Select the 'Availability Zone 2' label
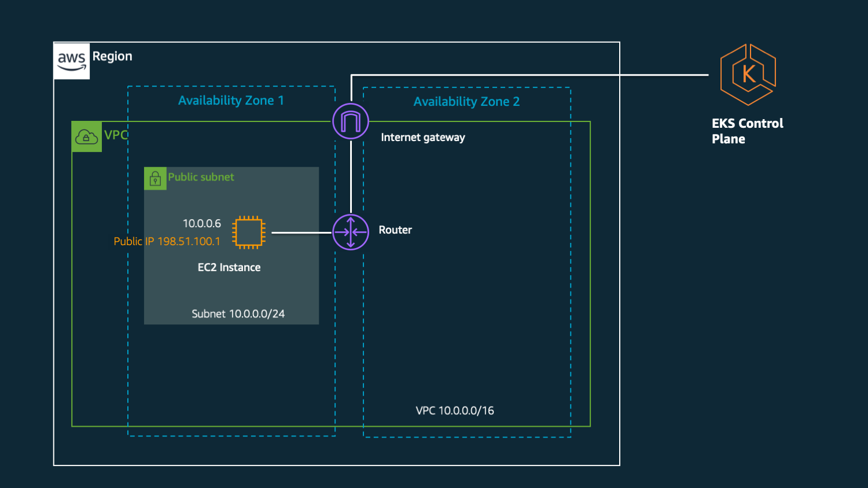Viewport: 868px width, 488px height. (466, 102)
